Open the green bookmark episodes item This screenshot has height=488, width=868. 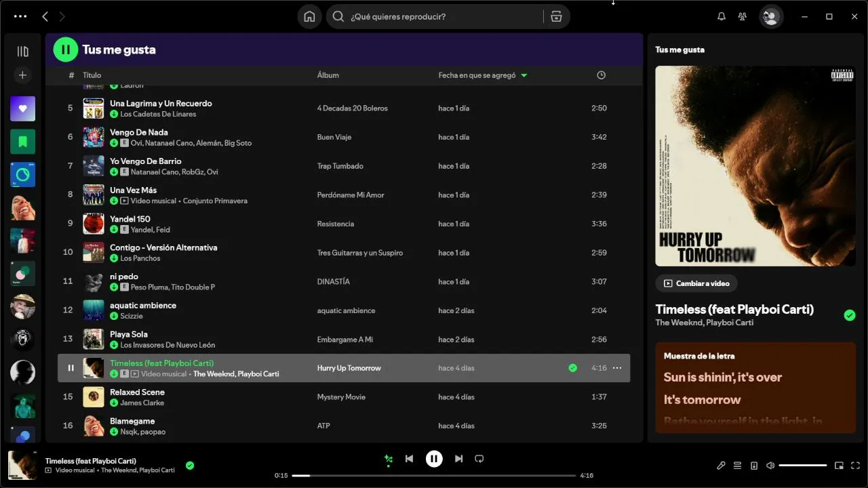[22, 142]
